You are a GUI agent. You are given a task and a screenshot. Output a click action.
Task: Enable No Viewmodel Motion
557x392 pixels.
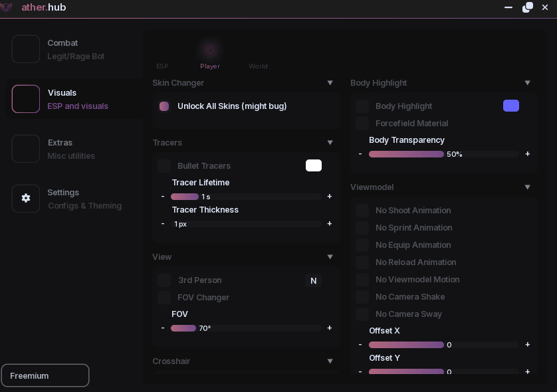point(362,280)
